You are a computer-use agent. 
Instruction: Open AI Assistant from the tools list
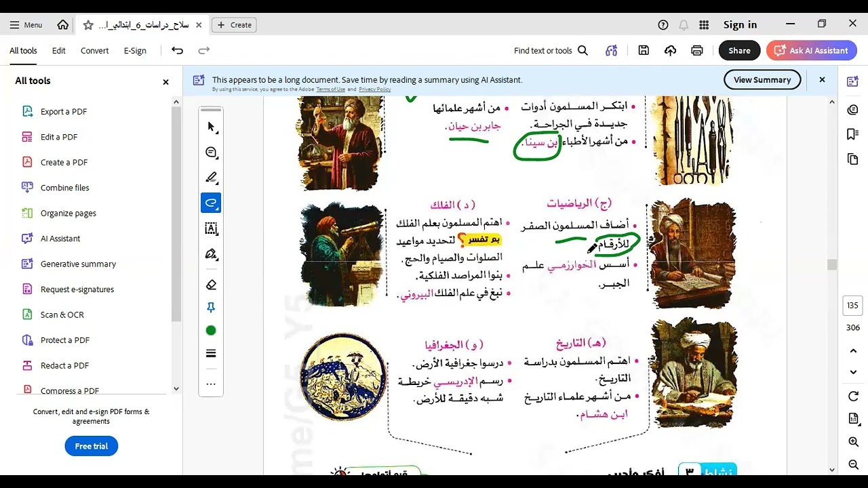point(60,239)
